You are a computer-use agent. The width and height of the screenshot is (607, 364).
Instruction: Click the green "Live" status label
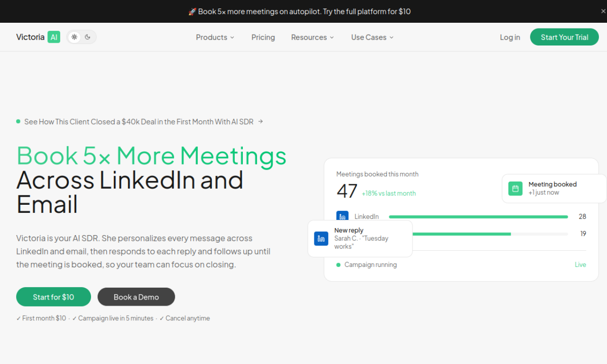tap(580, 265)
